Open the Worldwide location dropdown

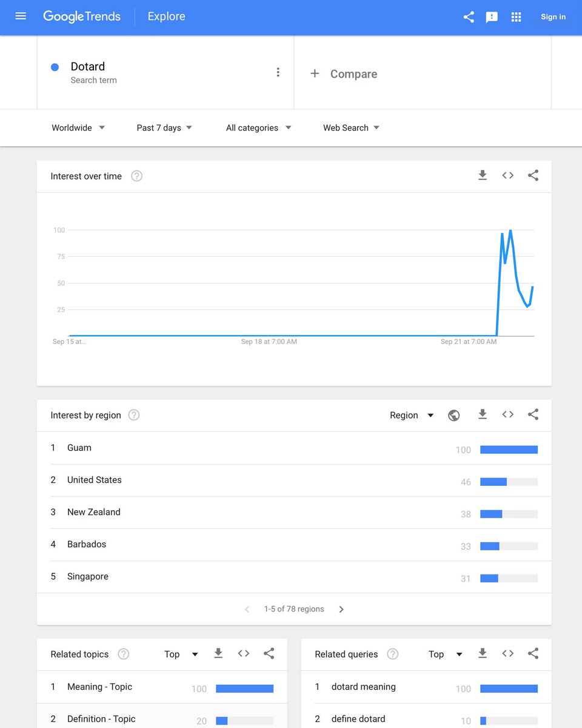point(78,128)
